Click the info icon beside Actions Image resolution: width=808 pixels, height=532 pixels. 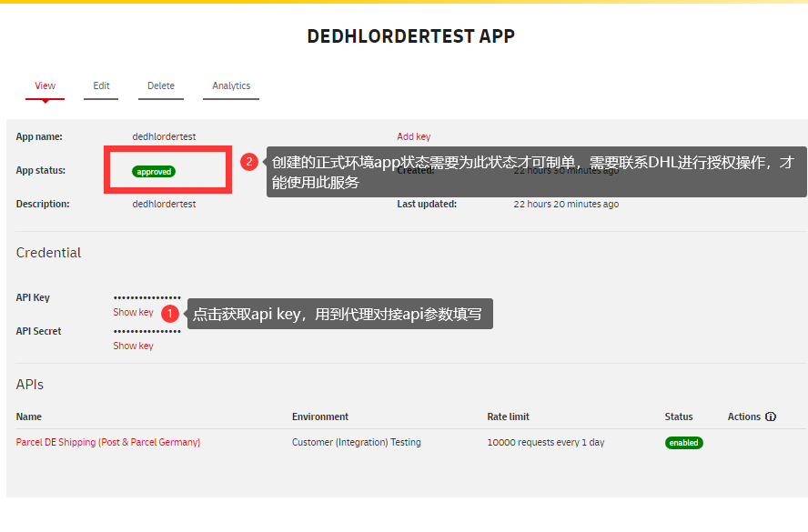coord(771,417)
